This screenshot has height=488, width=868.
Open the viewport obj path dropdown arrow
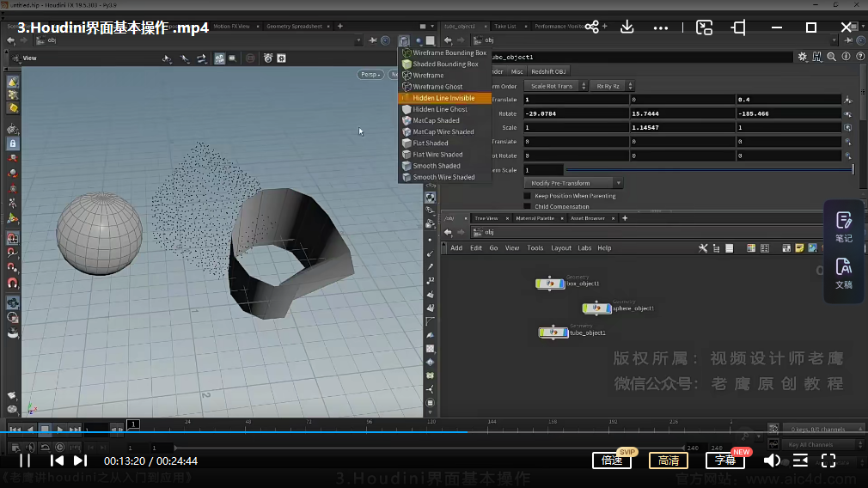(x=358, y=40)
